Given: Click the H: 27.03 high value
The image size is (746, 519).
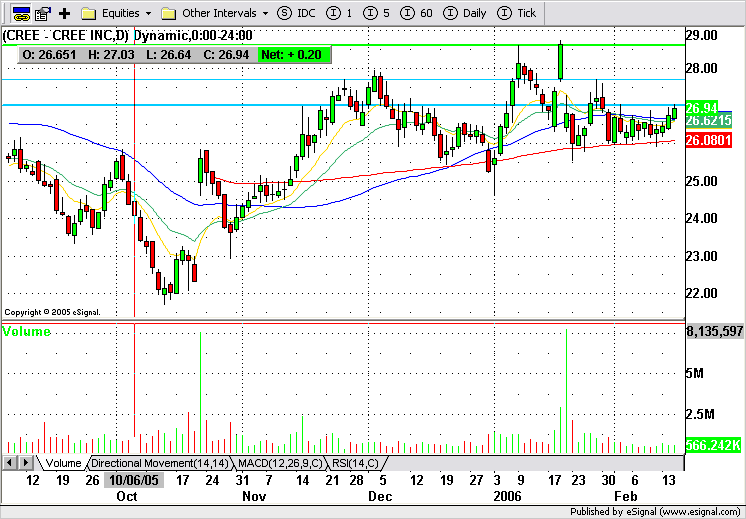Looking at the screenshot, I should click(111, 55).
